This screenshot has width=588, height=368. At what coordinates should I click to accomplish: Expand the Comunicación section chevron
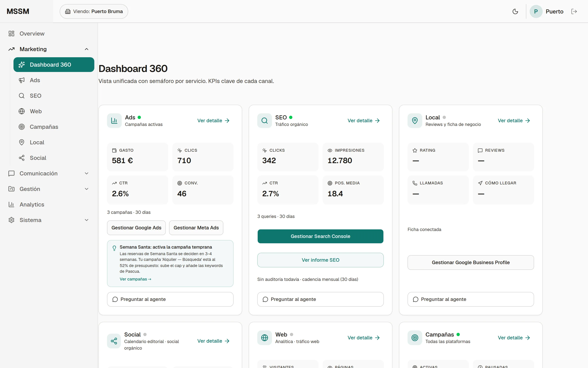pyautogui.click(x=87, y=173)
